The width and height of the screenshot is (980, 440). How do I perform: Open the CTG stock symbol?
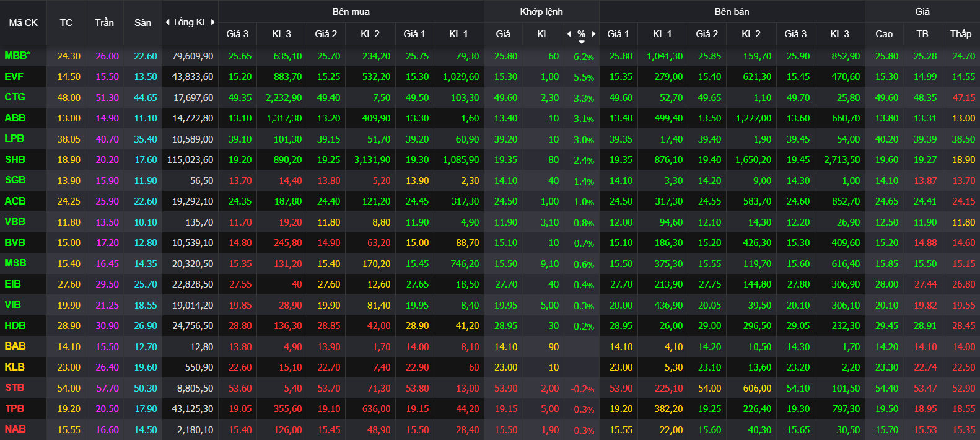coord(15,97)
